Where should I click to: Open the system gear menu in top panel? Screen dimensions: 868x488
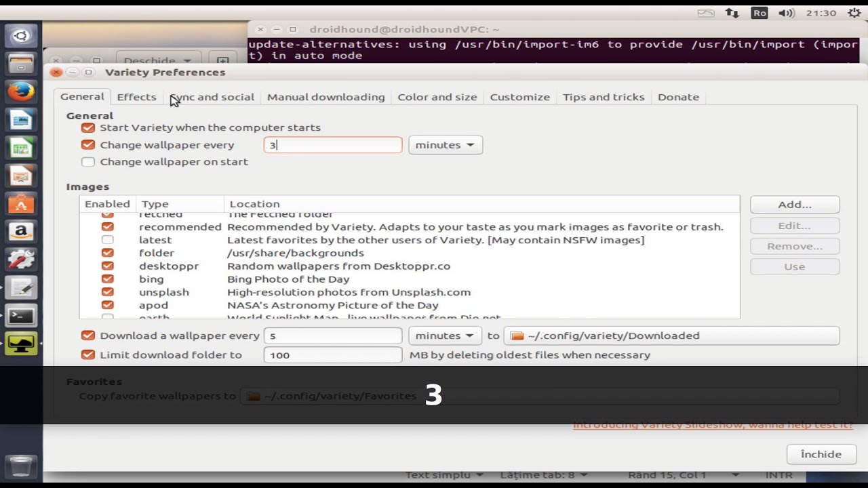click(x=854, y=13)
